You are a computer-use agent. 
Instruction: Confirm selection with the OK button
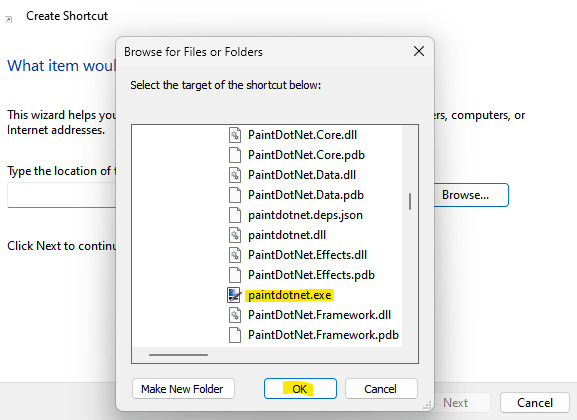click(300, 388)
